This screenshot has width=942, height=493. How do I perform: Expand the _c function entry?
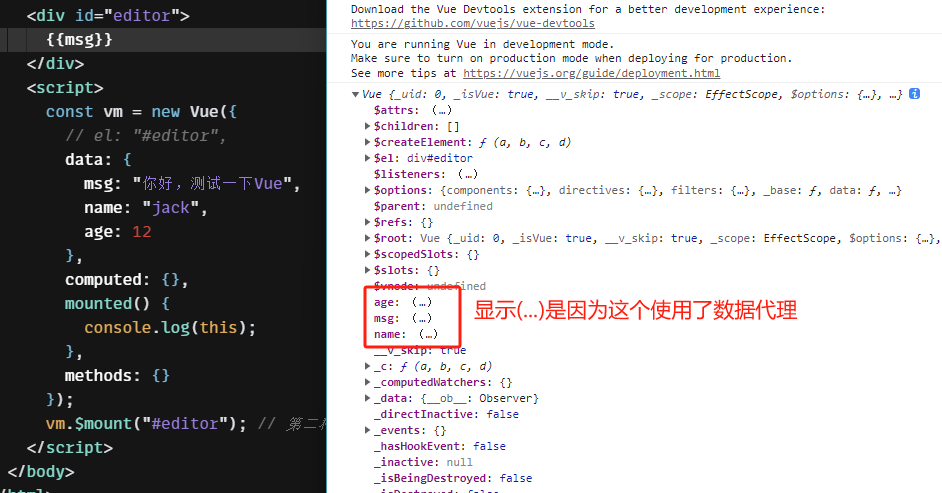pos(367,366)
